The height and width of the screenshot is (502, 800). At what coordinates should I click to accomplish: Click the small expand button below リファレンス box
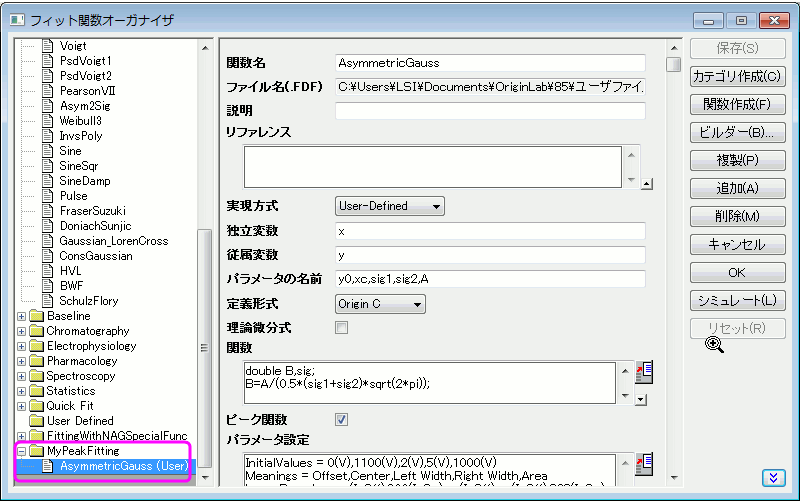point(647,184)
